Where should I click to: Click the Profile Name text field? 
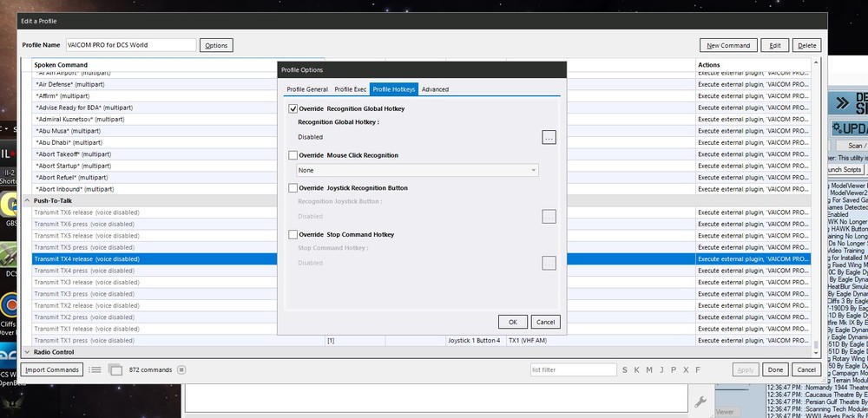click(x=131, y=45)
